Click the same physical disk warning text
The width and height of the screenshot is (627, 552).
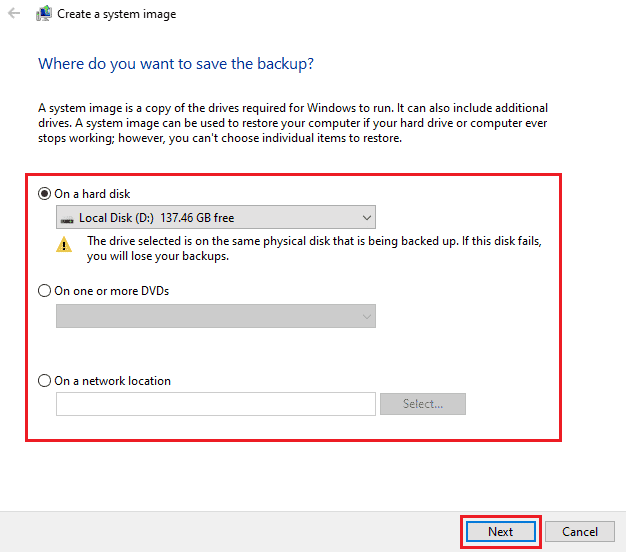314,248
